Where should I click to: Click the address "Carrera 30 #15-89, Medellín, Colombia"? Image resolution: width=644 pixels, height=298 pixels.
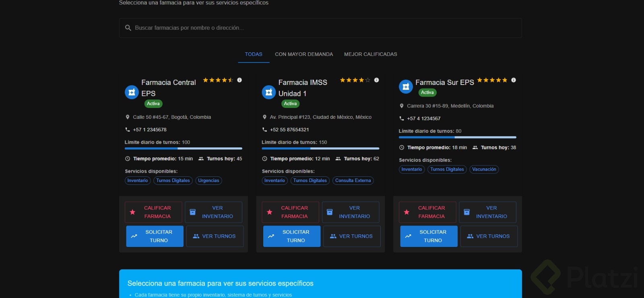(450, 106)
